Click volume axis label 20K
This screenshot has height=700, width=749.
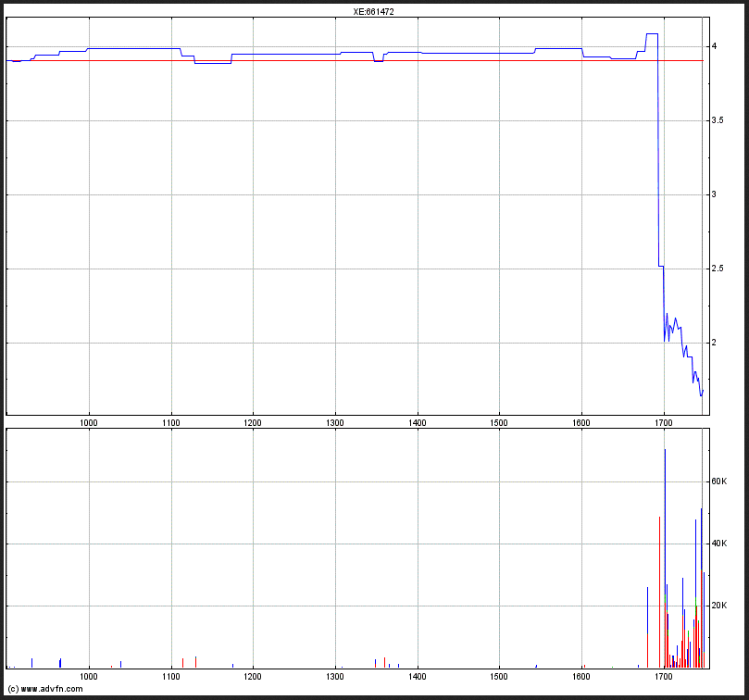click(718, 606)
